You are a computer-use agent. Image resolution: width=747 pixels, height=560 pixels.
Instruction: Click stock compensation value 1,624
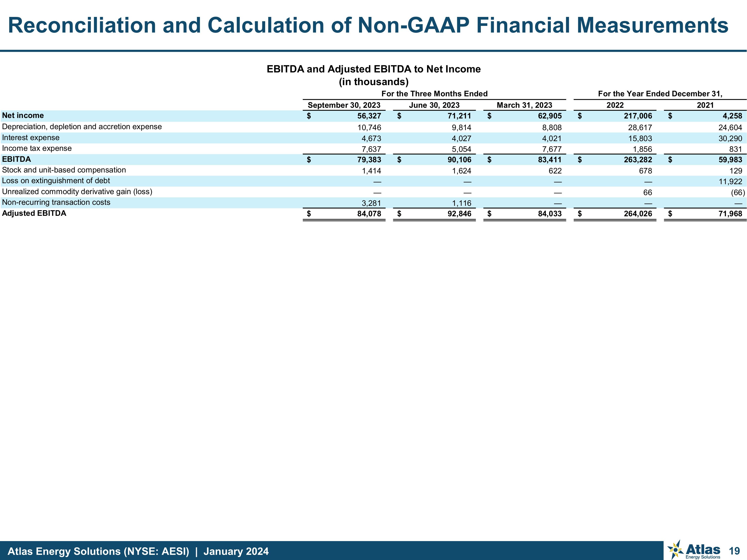[x=462, y=171]
